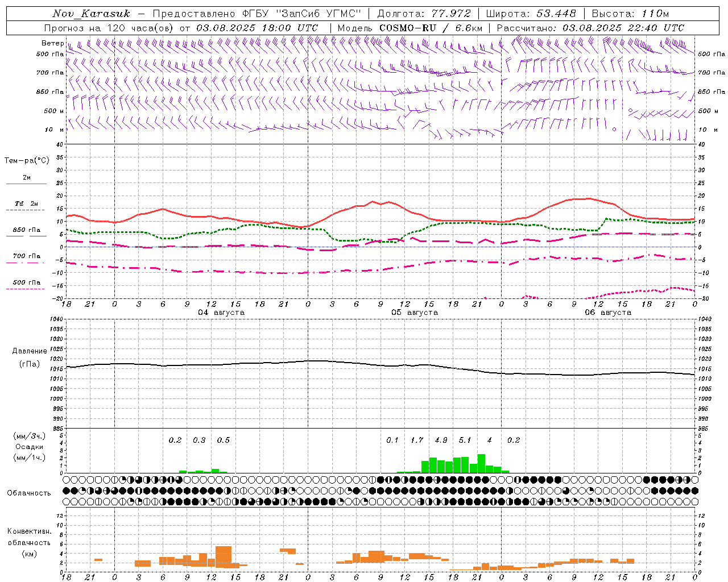728x582 pixels.
Task: Click the 'Модель COSMO-RU / 6.6км' model label
Action: coord(410,28)
